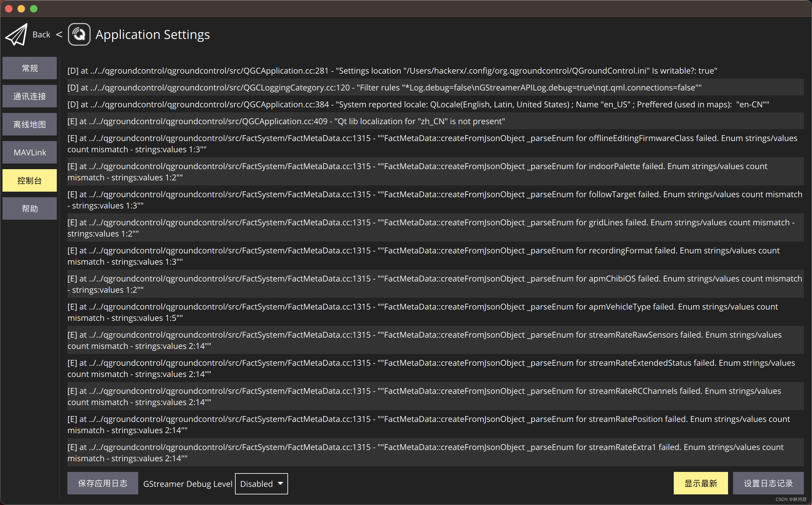This screenshot has width=812, height=505.
Task: Click the paper plane fly view icon
Action: click(16, 34)
